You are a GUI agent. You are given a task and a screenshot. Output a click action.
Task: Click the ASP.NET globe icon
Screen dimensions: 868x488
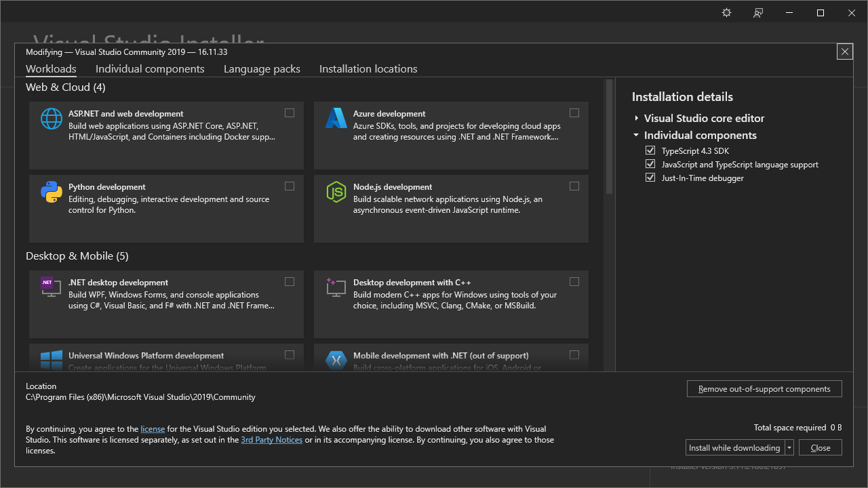52,119
